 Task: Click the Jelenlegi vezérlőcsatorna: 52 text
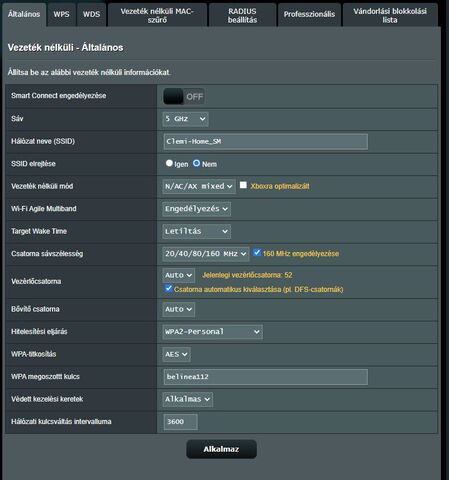(247, 275)
